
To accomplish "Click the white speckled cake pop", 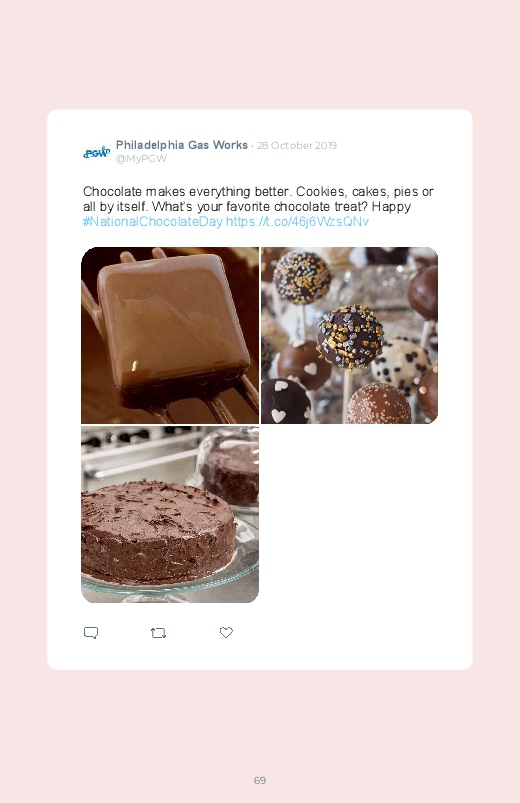I will 401,364.
